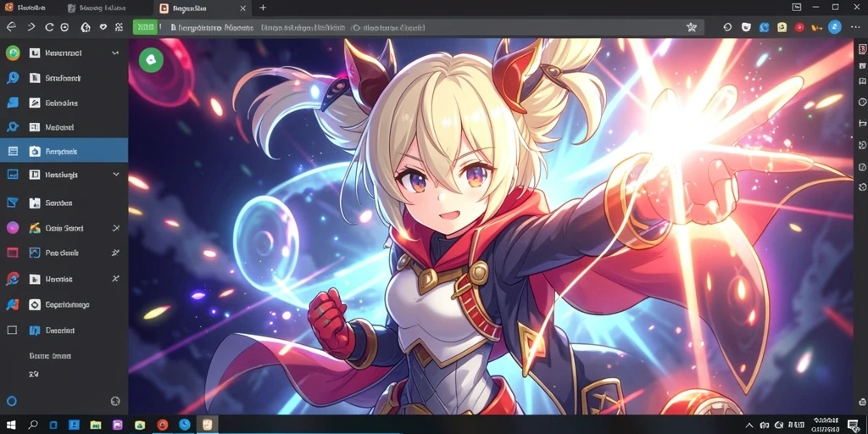868x434 pixels.
Task: Open the white shield extension icon
Action: (746, 26)
